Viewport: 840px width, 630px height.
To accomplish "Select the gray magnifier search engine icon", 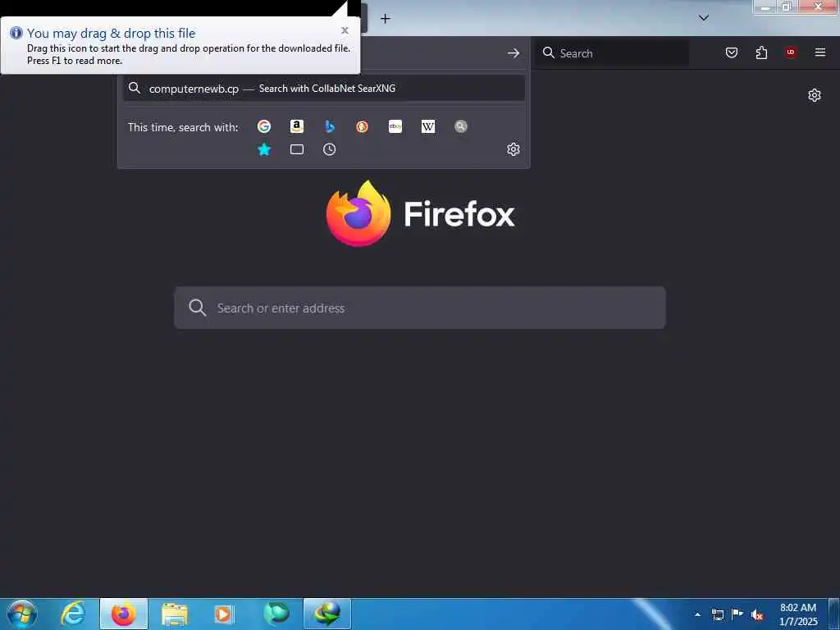I will click(x=461, y=126).
